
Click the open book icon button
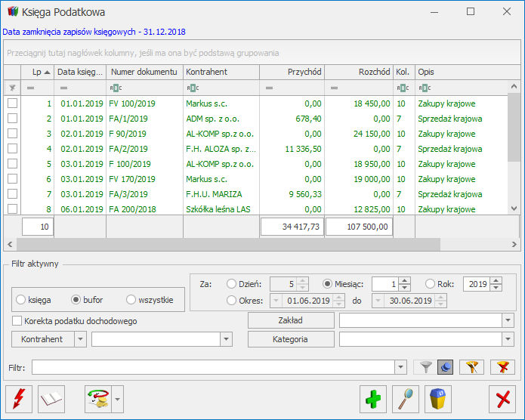(x=52, y=398)
